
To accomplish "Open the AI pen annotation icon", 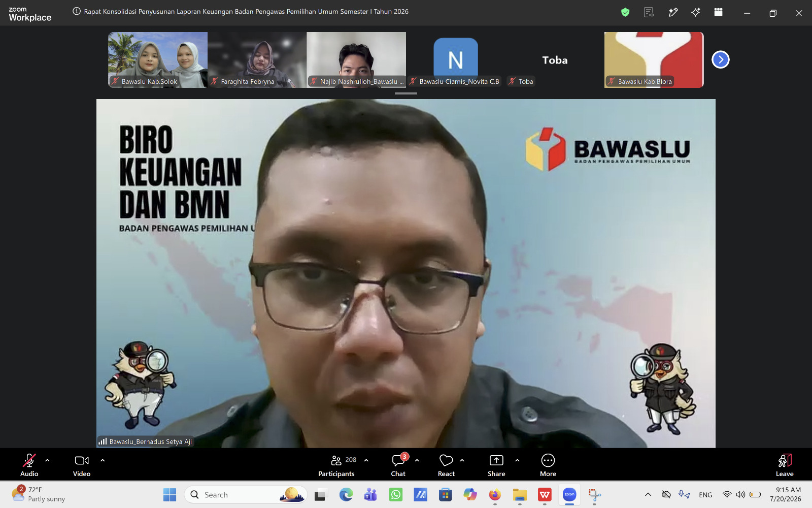I will coord(673,12).
